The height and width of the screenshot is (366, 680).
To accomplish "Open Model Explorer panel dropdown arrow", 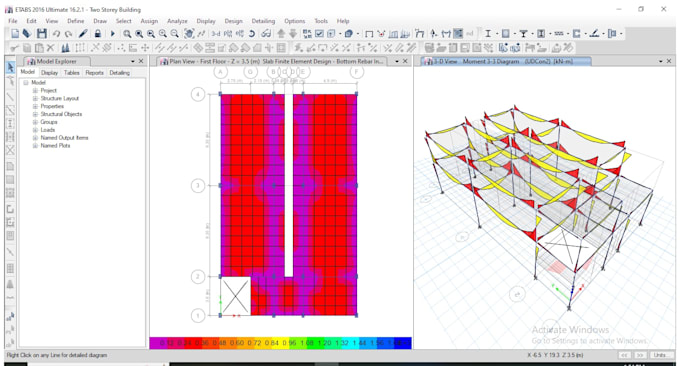I will (x=133, y=61).
